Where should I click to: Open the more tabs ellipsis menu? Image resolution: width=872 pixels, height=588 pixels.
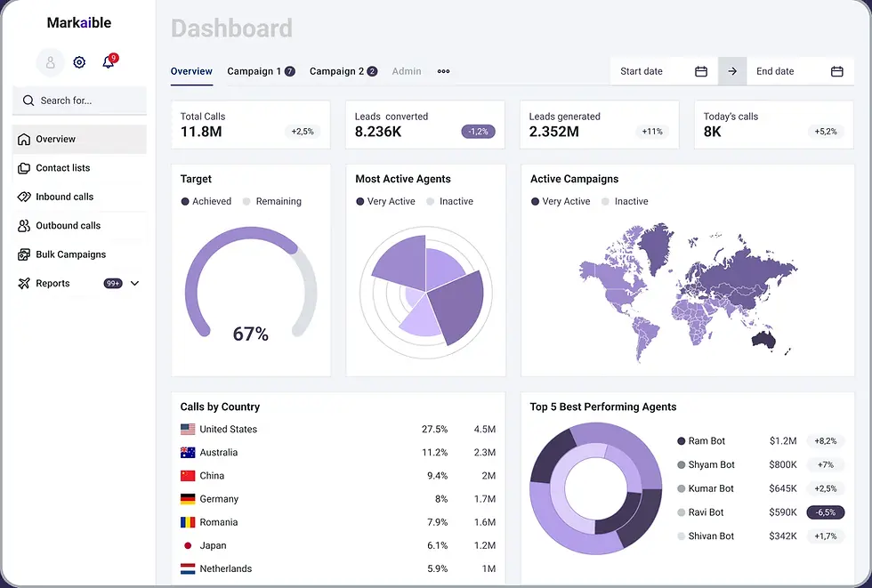coord(443,71)
